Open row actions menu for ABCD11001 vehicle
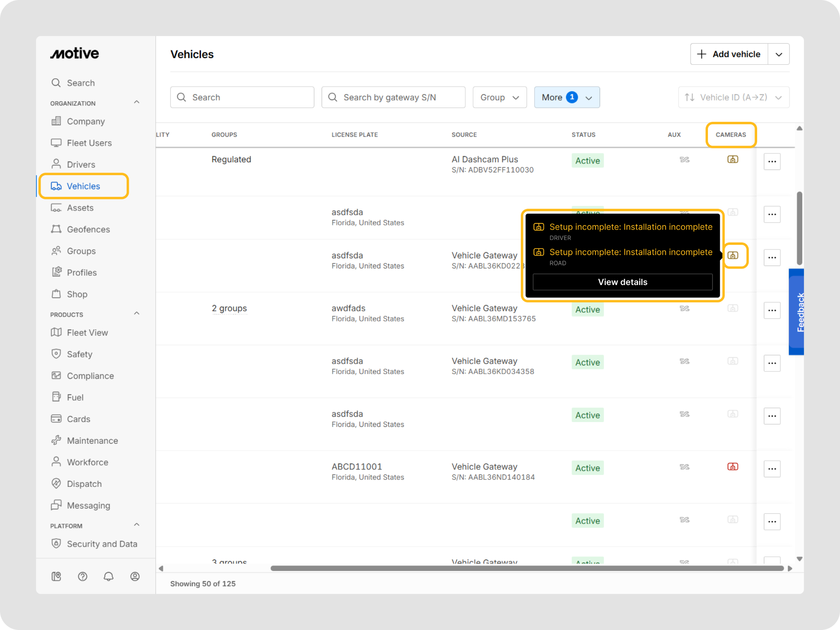 tap(772, 469)
